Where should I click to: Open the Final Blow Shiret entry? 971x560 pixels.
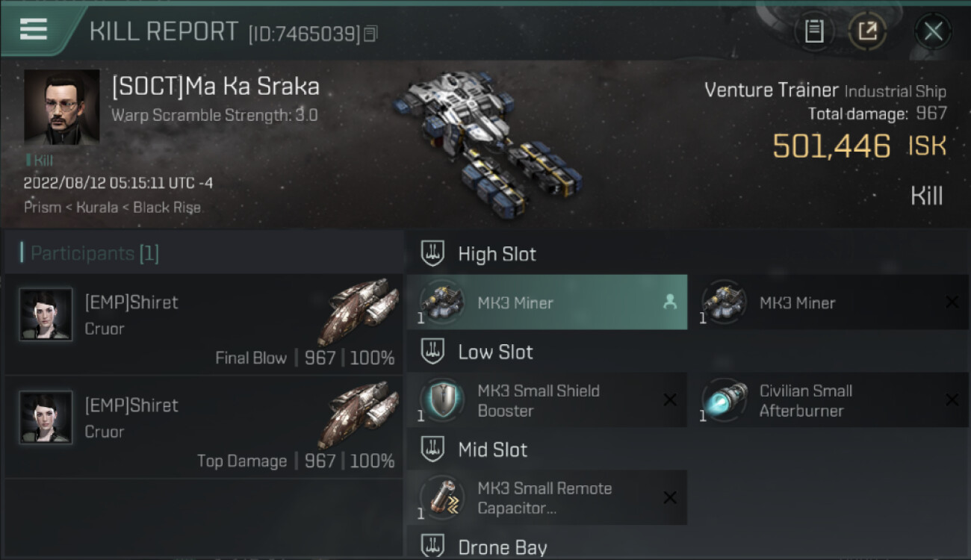click(203, 324)
